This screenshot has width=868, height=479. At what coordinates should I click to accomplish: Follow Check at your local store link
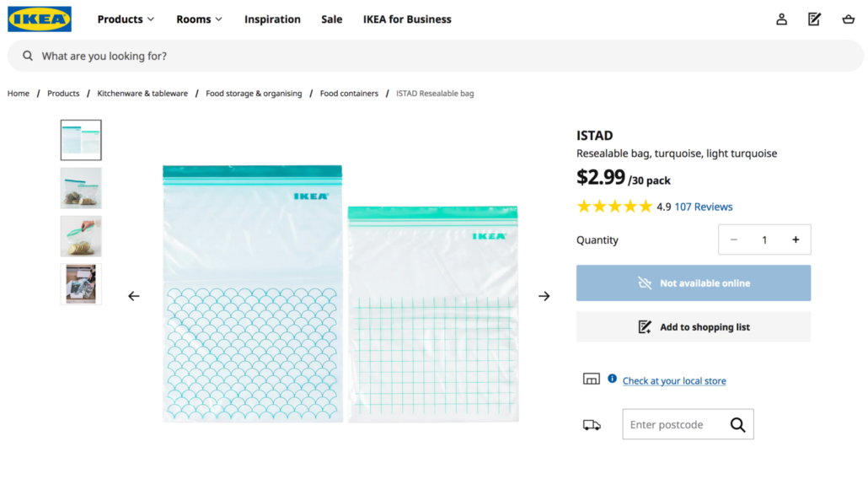pos(674,381)
